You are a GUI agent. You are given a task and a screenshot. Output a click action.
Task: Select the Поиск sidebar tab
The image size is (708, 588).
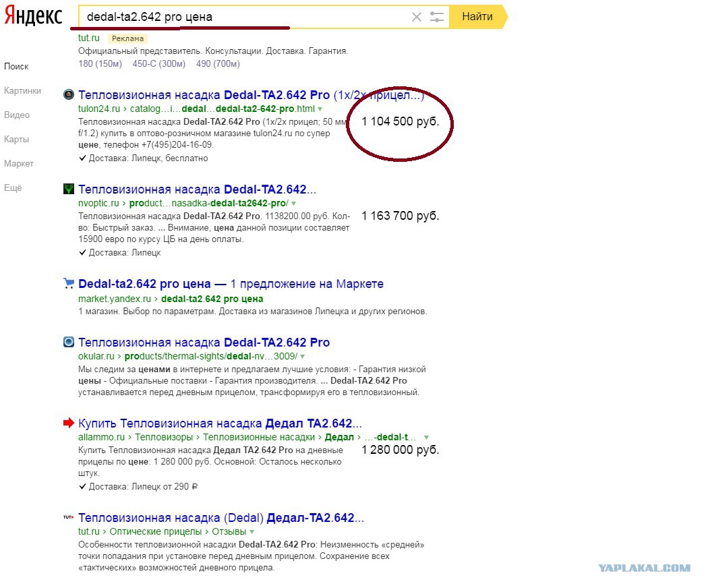(x=16, y=66)
